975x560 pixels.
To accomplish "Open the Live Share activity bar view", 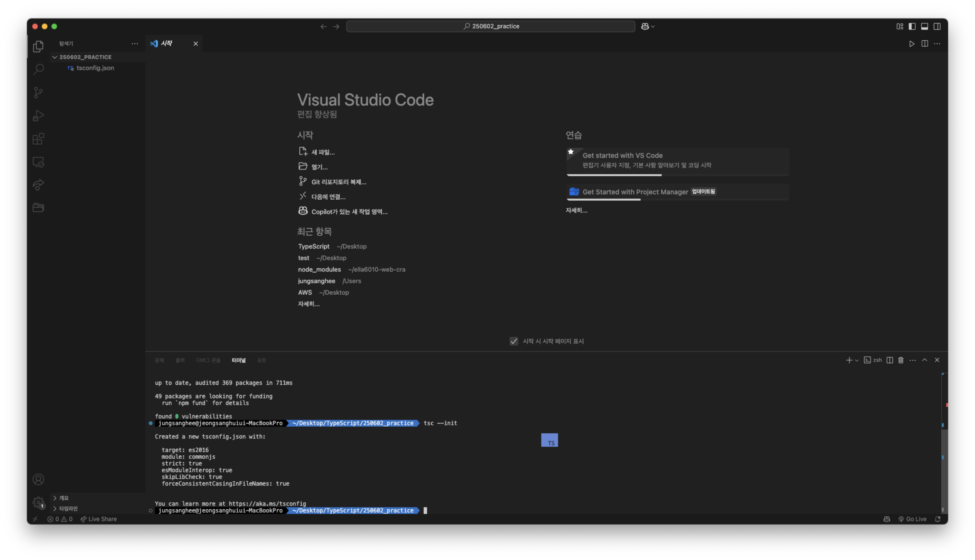I will (38, 185).
